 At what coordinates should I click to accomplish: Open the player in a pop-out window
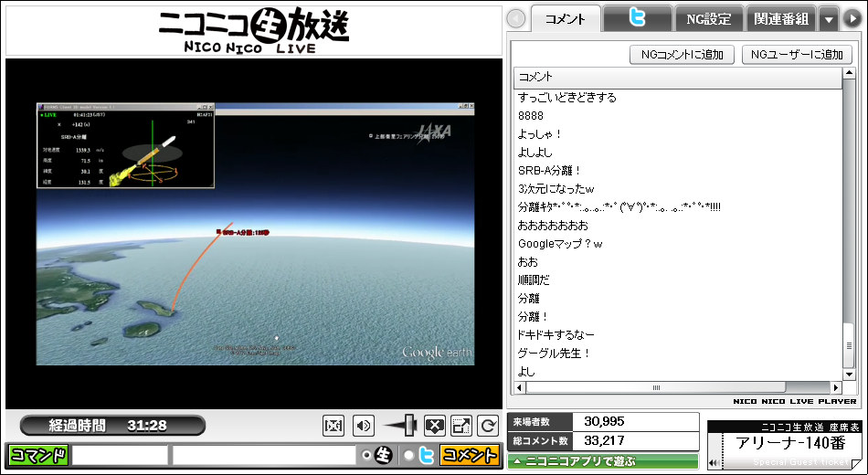pos(461,426)
